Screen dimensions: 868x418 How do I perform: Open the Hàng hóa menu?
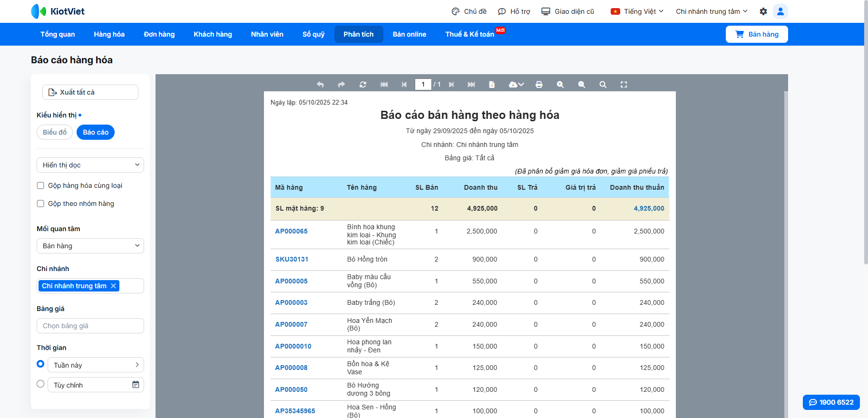click(x=109, y=34)
